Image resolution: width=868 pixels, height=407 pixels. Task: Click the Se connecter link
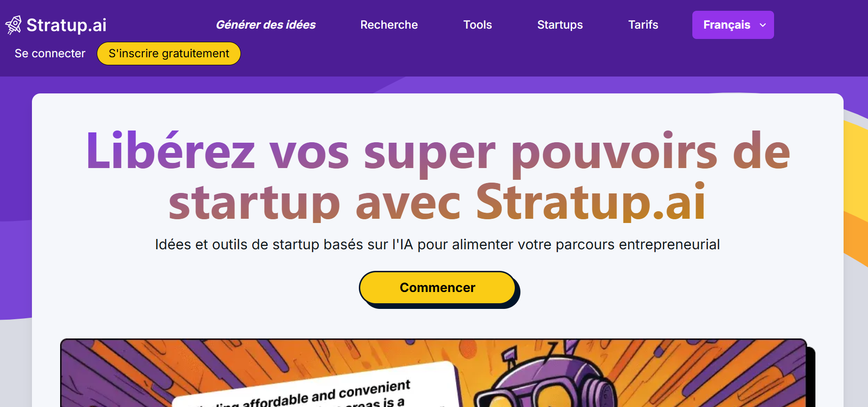tap(50, 54)
